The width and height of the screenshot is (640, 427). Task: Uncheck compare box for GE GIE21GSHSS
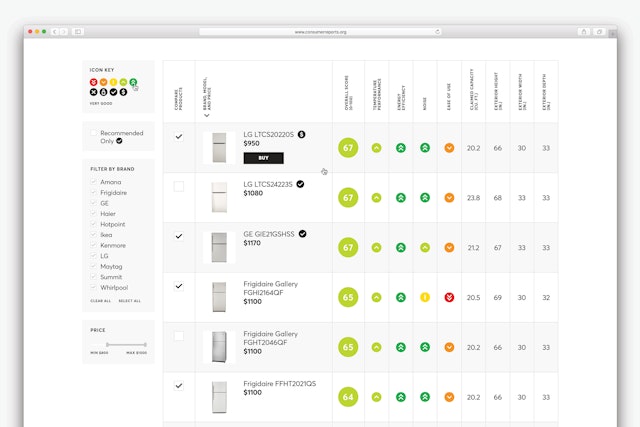pos(179,236)
